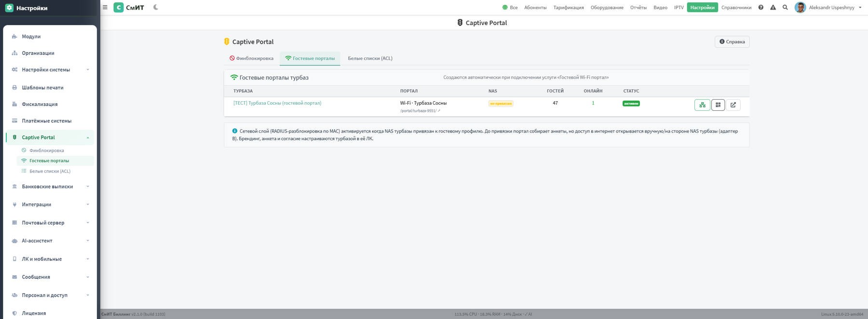The height and width of the screenshot is (319, 868).
Task: Click the Шаблоны печати printer icon
Action: (x=14, y=88)
